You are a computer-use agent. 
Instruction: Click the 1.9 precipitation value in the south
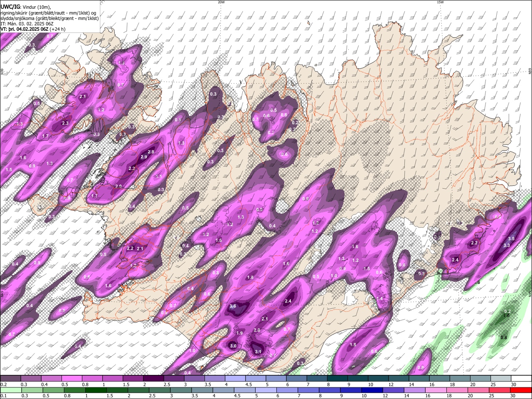point(239,333)
